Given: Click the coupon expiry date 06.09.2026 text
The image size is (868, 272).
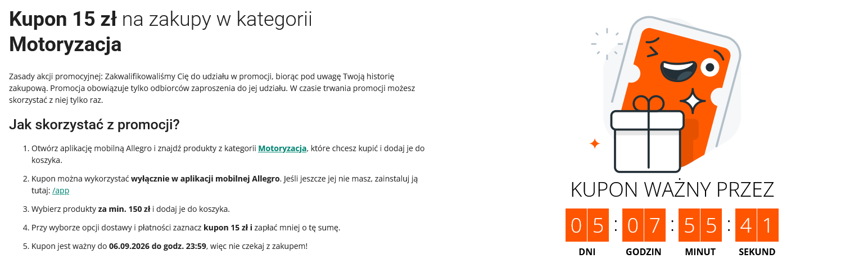Looking at the screenshot, I should pyautogui.click(x=129, y=246).
